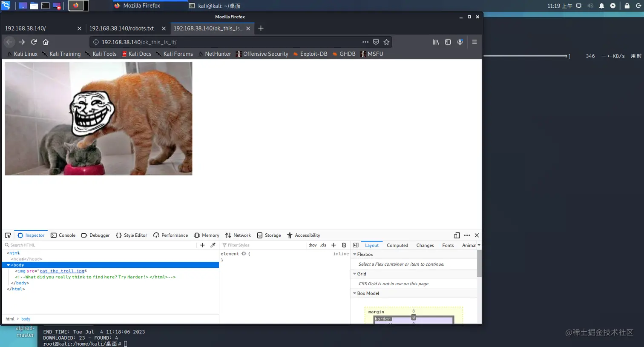
Task: Open the Exploit-DB bookmark
Action: (310, 54)
